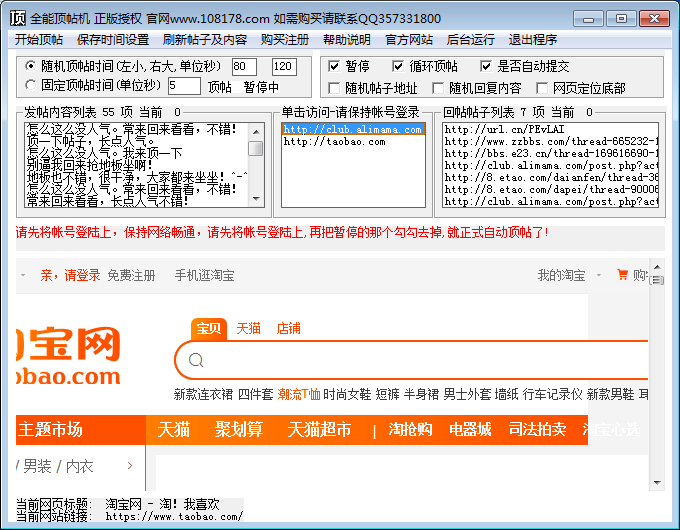Open 电器城 in the nav bar

coord(470,429)
